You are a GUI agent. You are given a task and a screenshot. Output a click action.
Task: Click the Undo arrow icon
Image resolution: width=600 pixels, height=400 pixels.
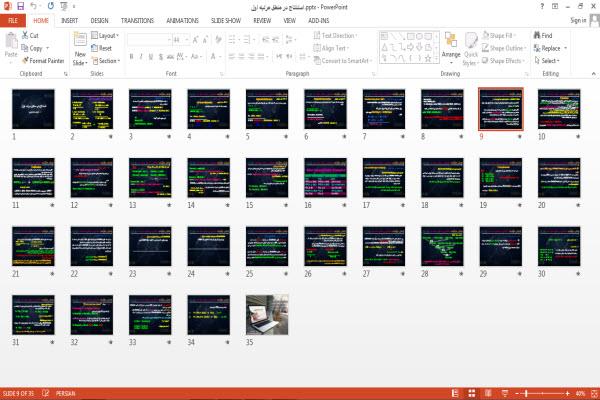click(x=34, y=6)
